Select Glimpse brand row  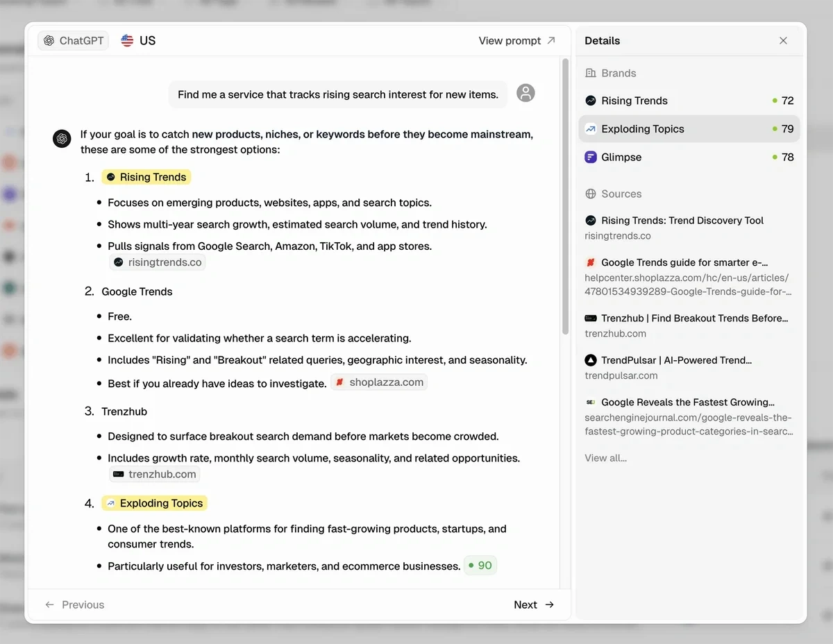(x=689, y=158)
